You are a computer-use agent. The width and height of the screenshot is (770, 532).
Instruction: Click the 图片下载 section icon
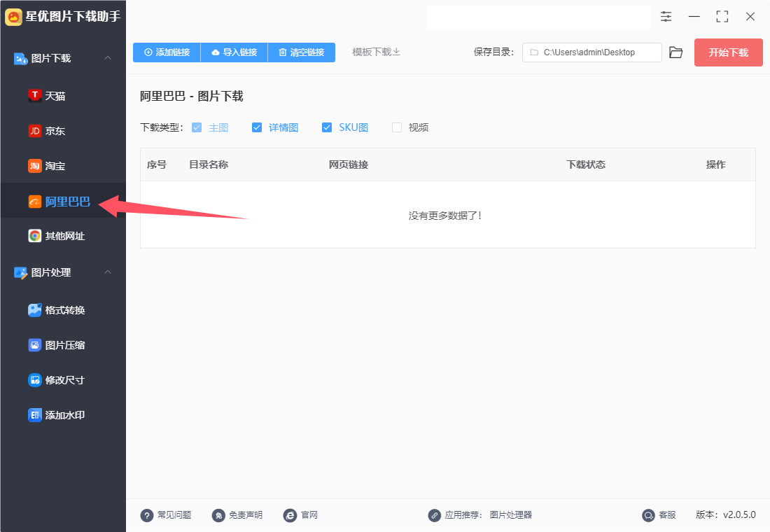[x=20, y=59]
